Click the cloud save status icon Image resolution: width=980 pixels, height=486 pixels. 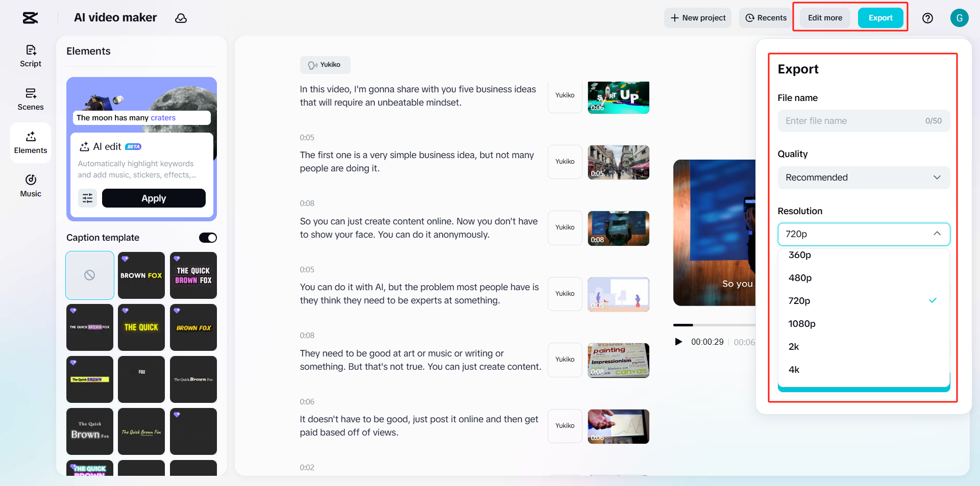[181, 18]
